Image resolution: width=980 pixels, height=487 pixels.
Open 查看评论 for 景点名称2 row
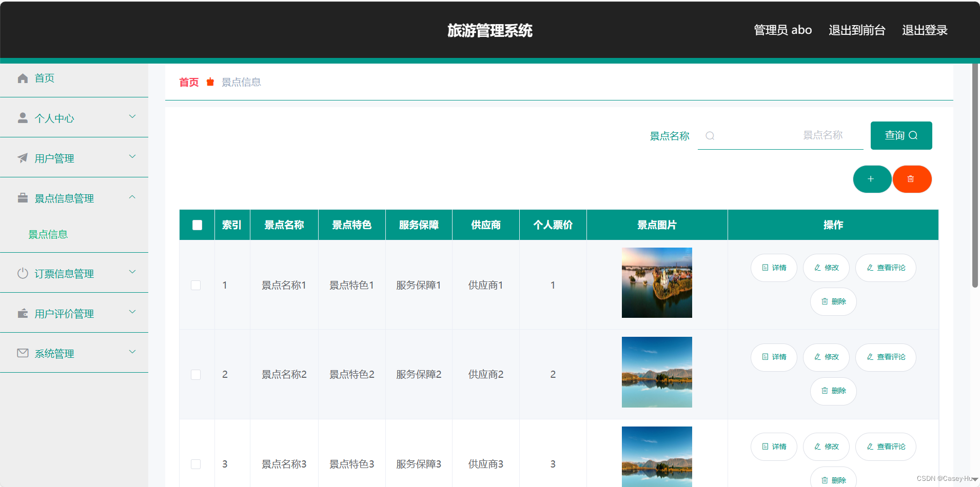point(886,357)
